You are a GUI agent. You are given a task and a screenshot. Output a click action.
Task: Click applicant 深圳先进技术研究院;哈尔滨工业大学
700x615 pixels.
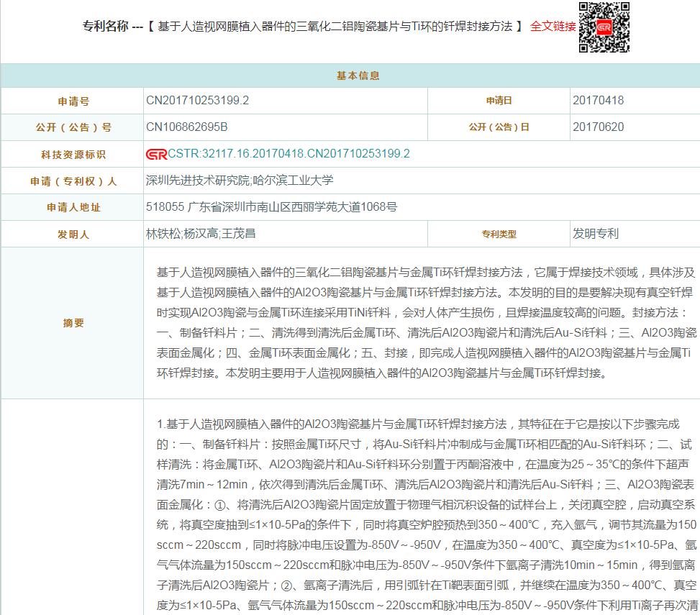240,181
